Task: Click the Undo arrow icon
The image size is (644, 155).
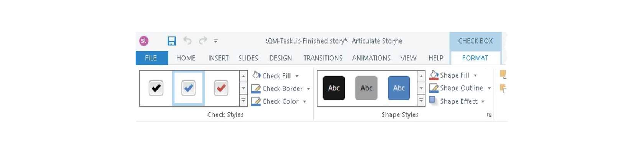Action: pos(187,40)
